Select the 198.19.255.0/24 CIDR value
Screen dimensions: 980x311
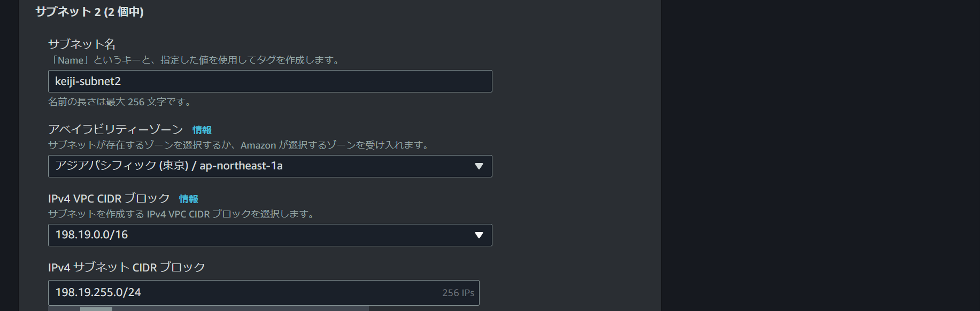[x=98, y=292]
